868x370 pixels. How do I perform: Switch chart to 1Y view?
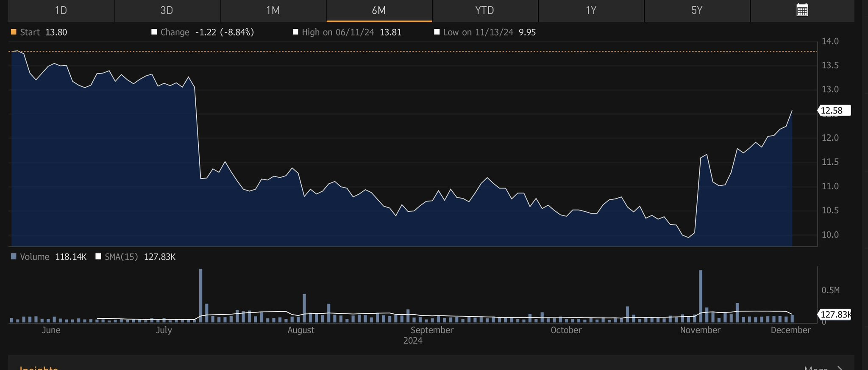(x=591, y=11)
